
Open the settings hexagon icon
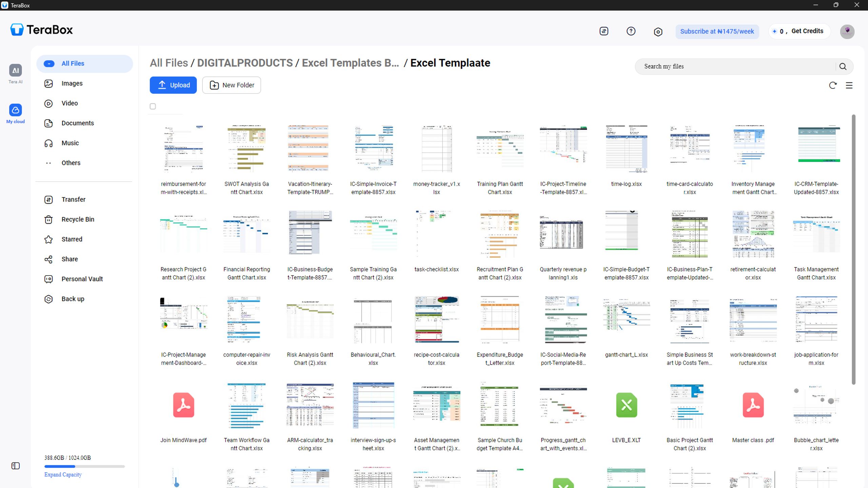658,32
